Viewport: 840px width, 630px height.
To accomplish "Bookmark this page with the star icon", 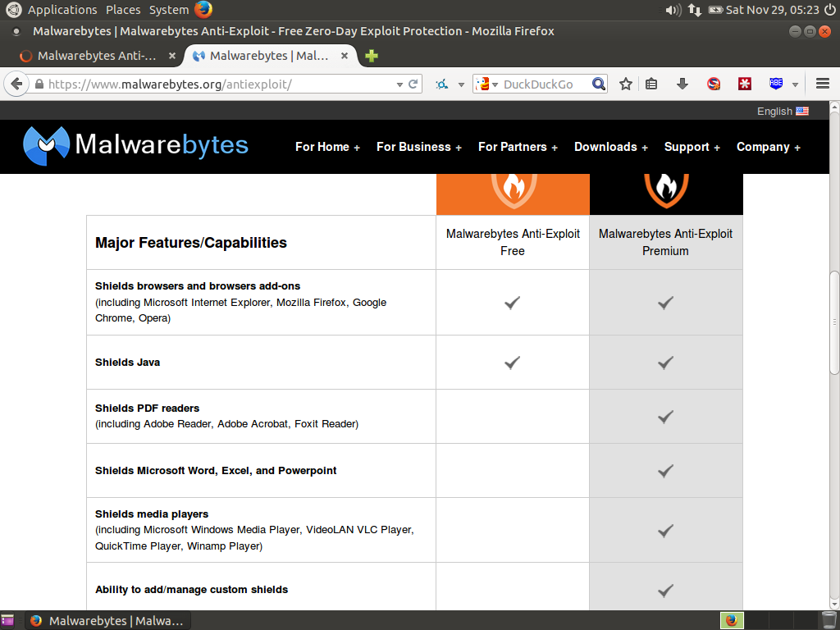I will [x=625, y=84].
